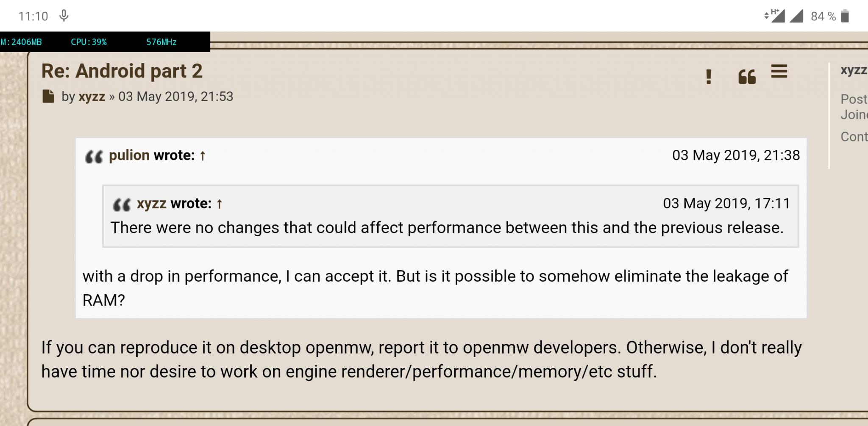
Task: Tap the CPU 39% overlay monitor
Action: point(89,42)
